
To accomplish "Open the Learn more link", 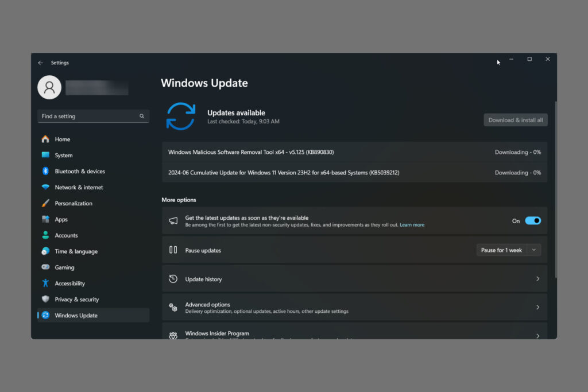I will pos(412,225).
